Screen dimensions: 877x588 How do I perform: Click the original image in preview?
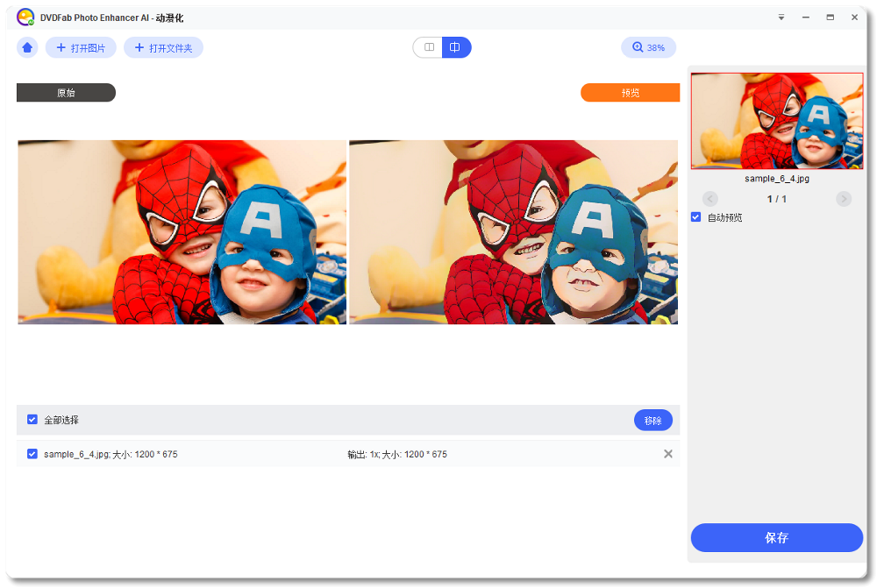182,232
